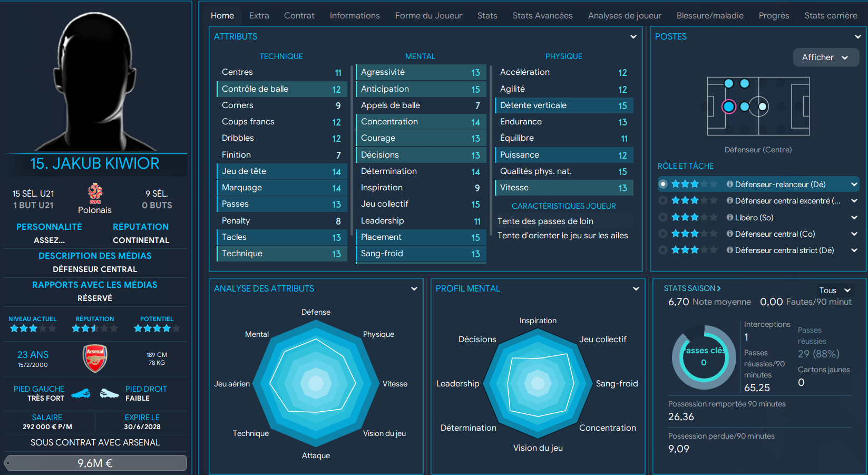Click the left foot boot icon
Image resolution: width=868 pixels, height=475 pixels.
coord(81,393)
